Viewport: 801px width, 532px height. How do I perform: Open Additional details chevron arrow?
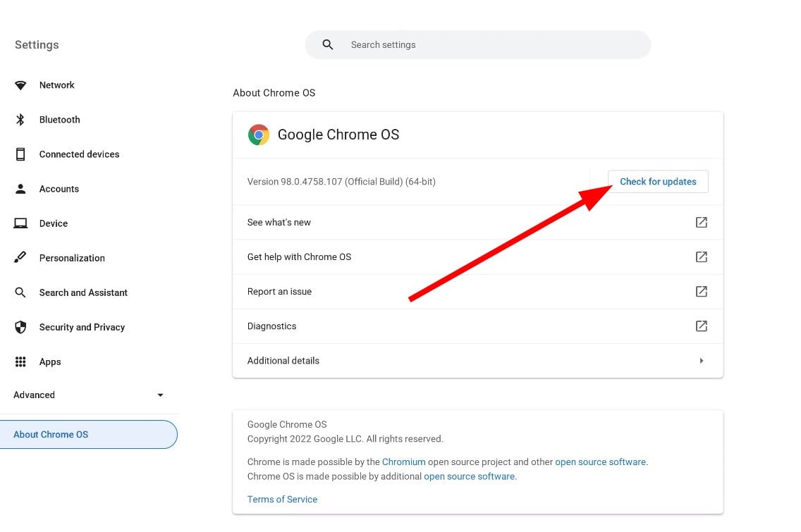point(702,361)
